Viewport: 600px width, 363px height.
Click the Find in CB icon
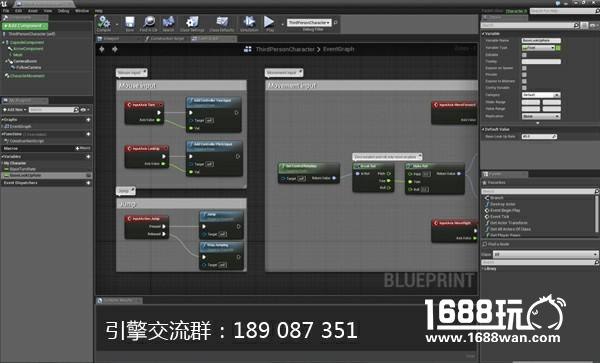[x=148, y=23]
